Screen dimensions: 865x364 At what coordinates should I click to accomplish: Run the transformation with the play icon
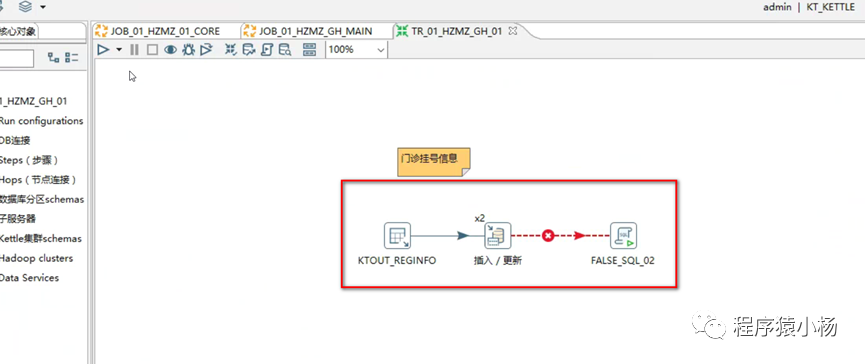[103, 50]
